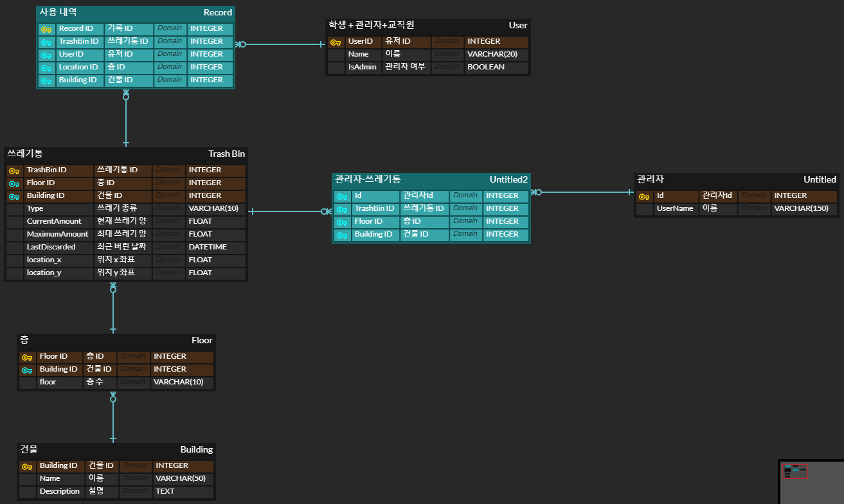The height and width of the screenshot is (504, 844).
Task: Click key icon of Building ID in Floor table
Action: pos(27,370)
